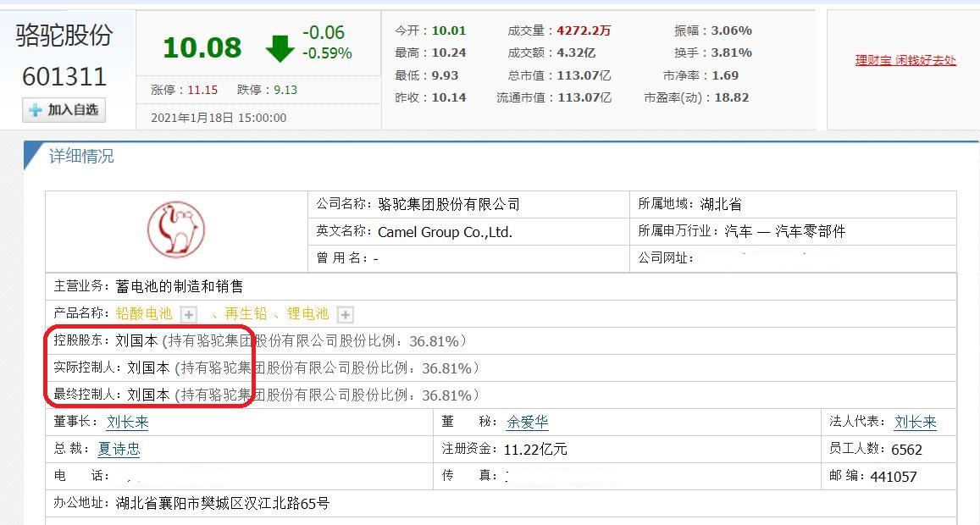The image size is (980, 525).
Task: Select the 总市值 value 113.07亿
Action: point(584,75)
